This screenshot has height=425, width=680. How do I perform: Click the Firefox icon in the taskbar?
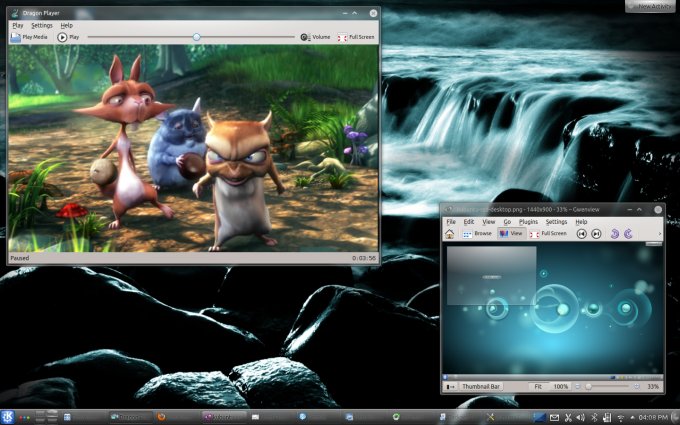coord(161,417)
